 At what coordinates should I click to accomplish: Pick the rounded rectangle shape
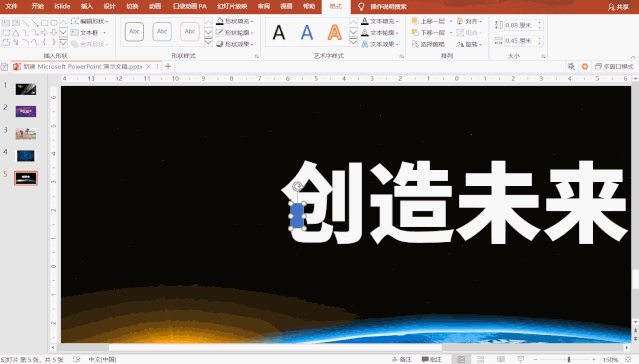(x=6, y=33)
